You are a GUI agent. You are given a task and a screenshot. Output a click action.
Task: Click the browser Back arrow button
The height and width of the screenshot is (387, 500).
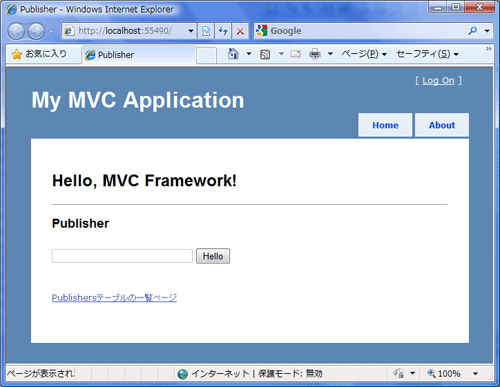coord(16,31)
